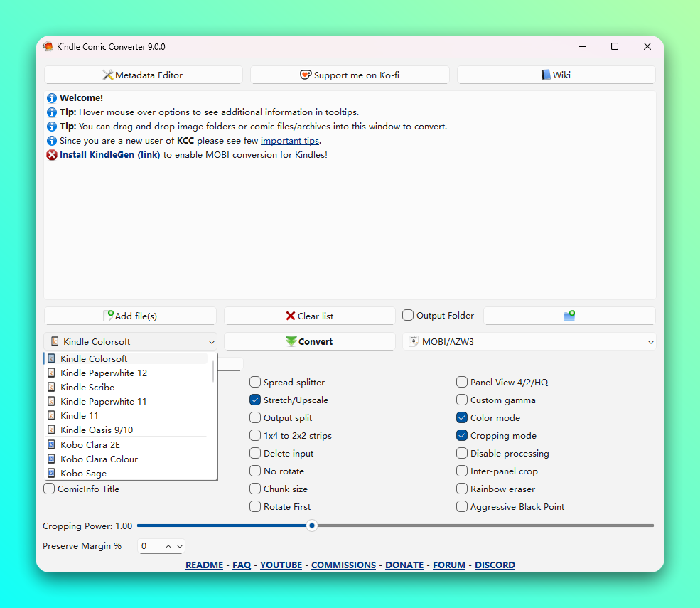The width and height of the screenshot is (700, 608).
Task: Click the Wiki book icon
Action: (546, 75)
